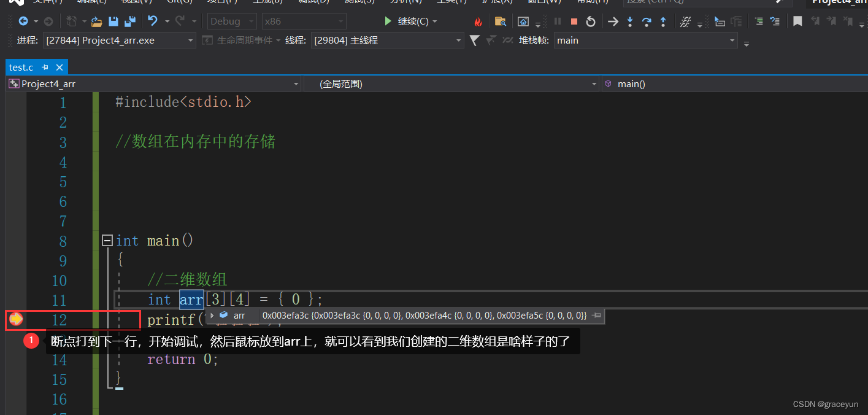Viewport: 868px width, 415px height.
Task: Click the Step Into icon
Action: pos(630,21)
